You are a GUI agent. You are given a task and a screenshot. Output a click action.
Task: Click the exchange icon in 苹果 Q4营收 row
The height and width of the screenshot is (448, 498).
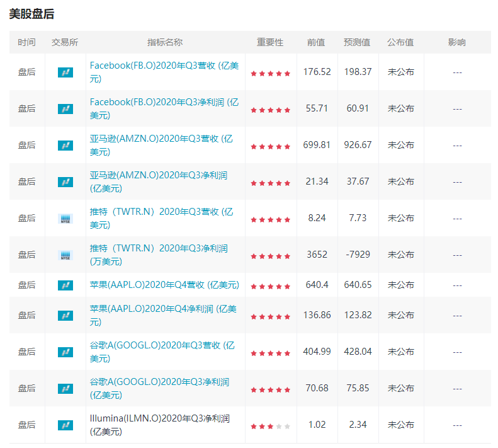(65, 285)
